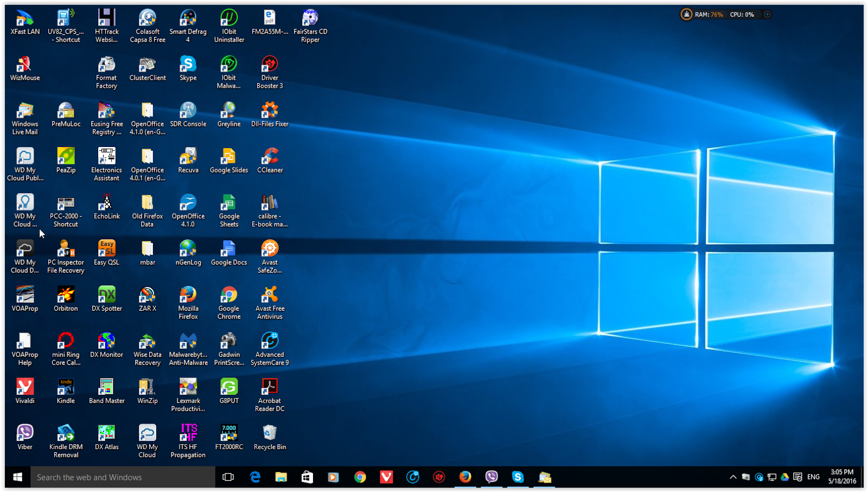Click the Search the web and Windows box
The width and height of the screenshot is (868, 492).
click(123, 477)
